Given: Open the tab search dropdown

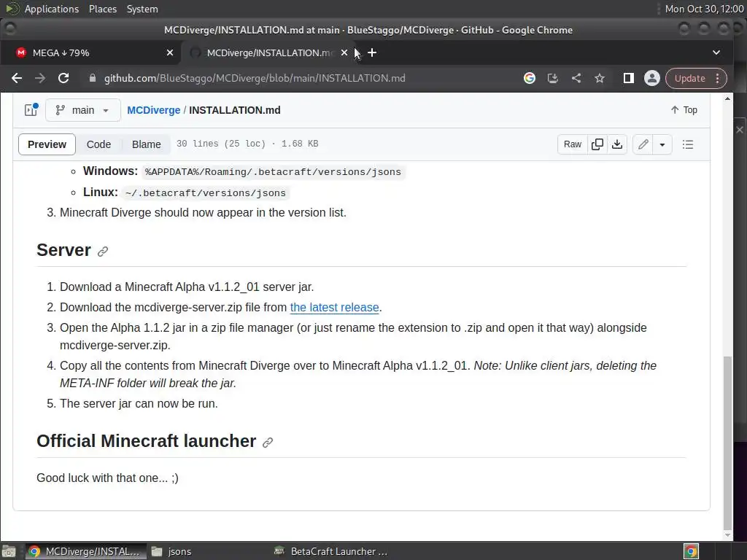Looking at the screenshot, I should point(716,52).
